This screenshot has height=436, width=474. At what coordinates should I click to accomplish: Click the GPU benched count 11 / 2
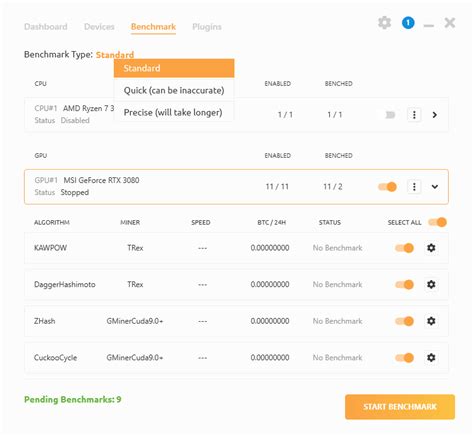(x=333, y=187)
